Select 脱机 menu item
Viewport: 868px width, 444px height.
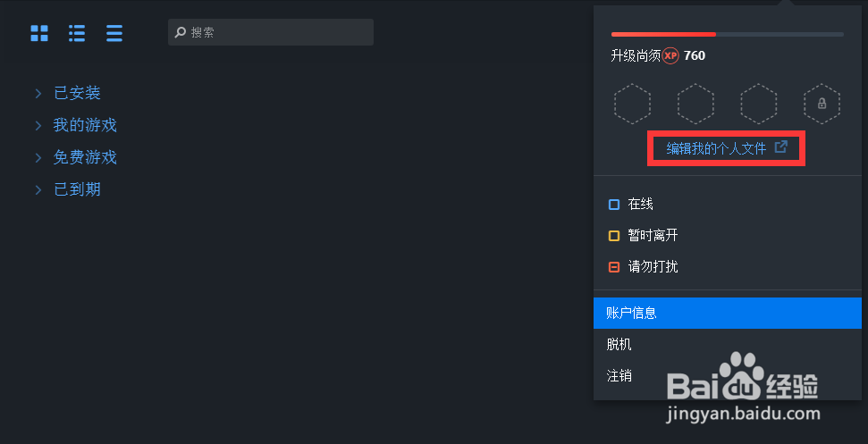coord(728,345)
